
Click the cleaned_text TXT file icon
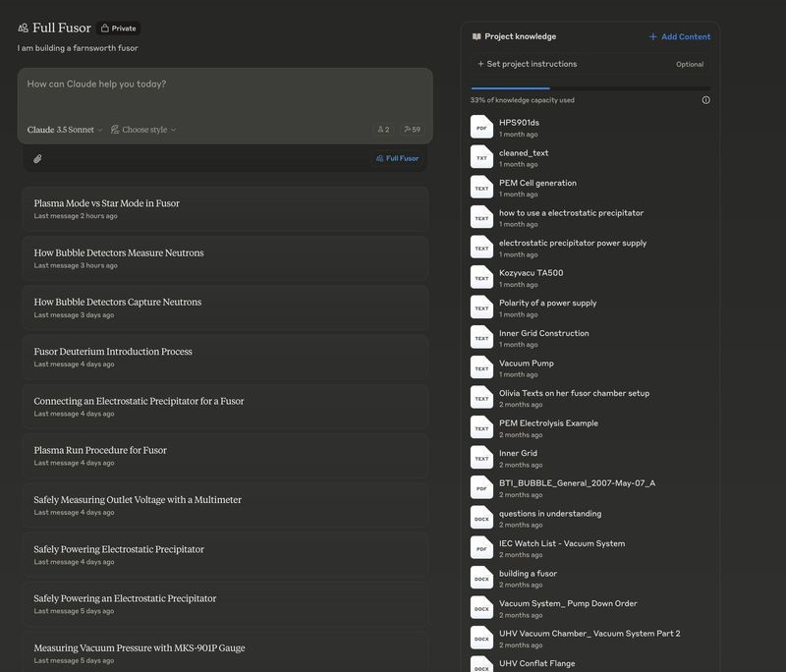pyautogui.click(x=481, y=158)
